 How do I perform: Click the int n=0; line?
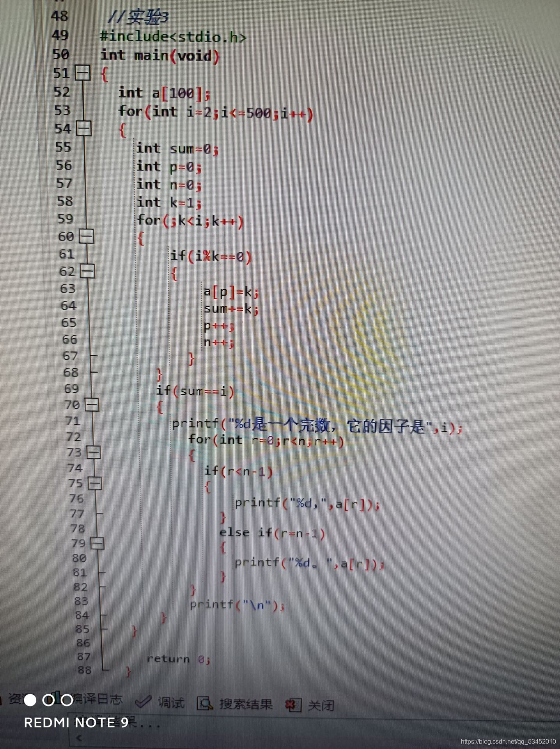169,185
